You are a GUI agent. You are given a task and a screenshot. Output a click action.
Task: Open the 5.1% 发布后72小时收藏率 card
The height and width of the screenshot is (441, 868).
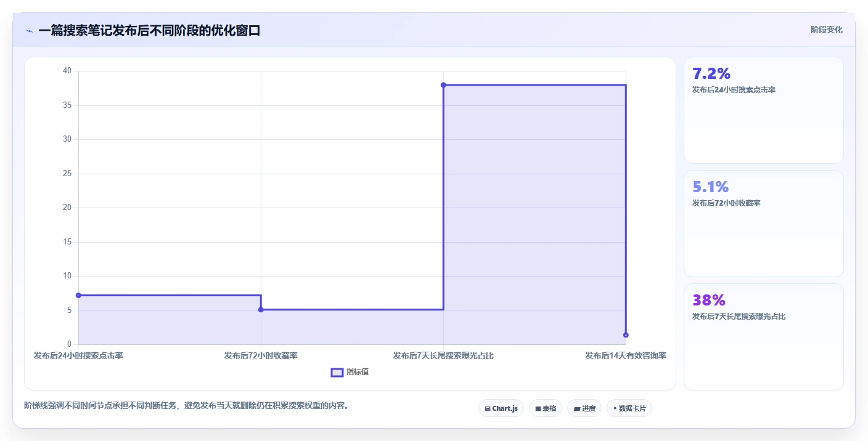764,224
